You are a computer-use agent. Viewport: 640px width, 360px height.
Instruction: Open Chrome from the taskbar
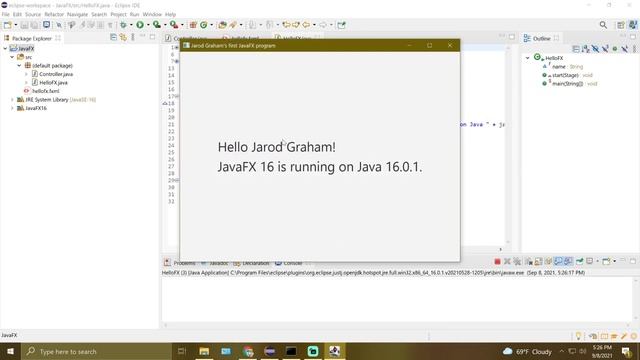click(248, 351)
